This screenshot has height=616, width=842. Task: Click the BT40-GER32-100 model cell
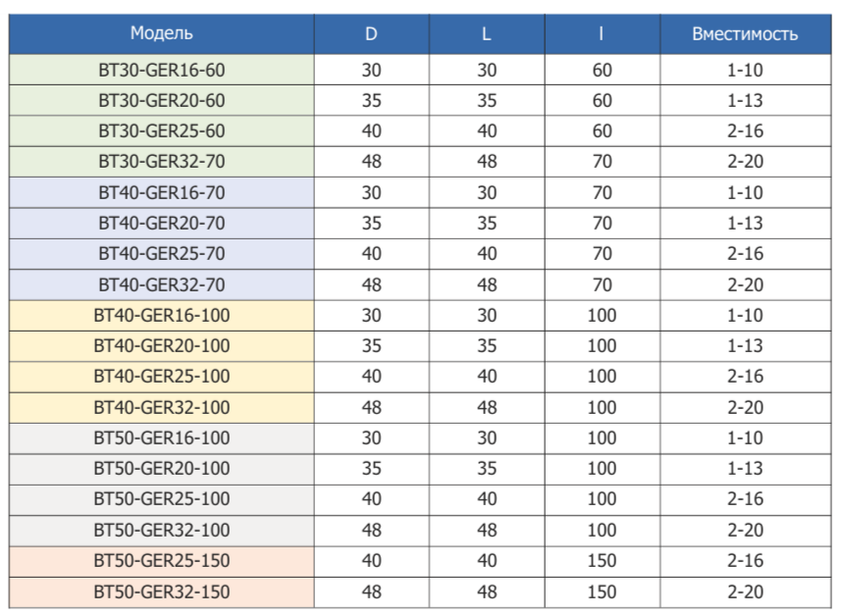[162, 407]
